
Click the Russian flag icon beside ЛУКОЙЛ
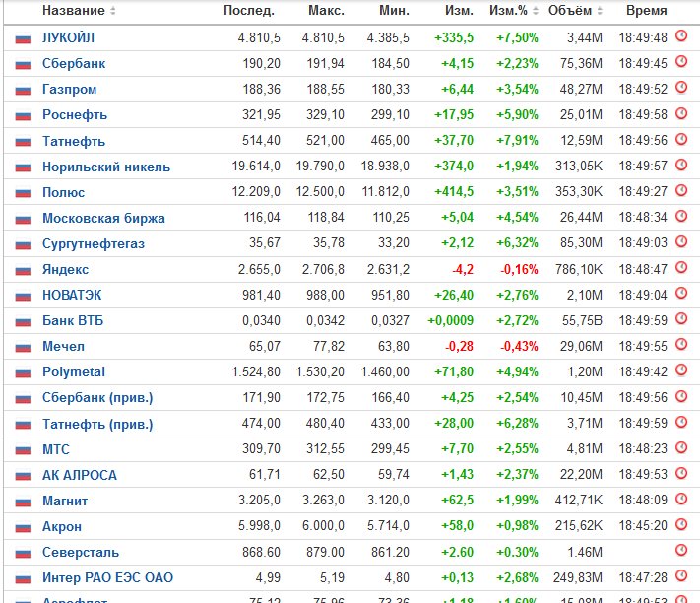tap(23, 39)
